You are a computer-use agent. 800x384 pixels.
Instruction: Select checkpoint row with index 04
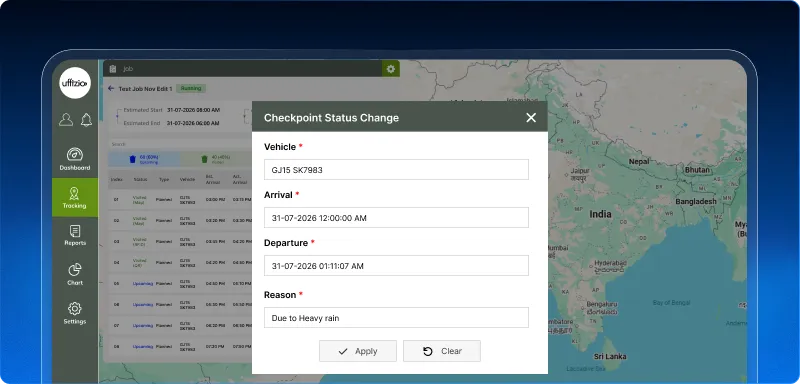pos(181,262)
